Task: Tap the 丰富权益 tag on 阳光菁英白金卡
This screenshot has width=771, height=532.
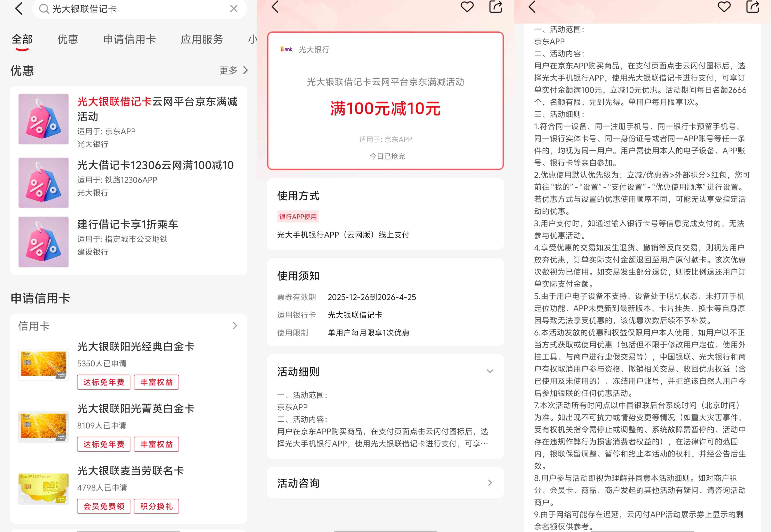Action: 156,444
